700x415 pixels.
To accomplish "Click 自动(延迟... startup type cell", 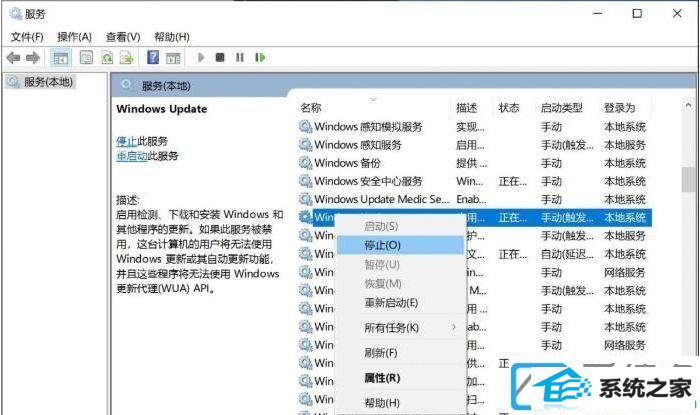I will pos(567,254).
